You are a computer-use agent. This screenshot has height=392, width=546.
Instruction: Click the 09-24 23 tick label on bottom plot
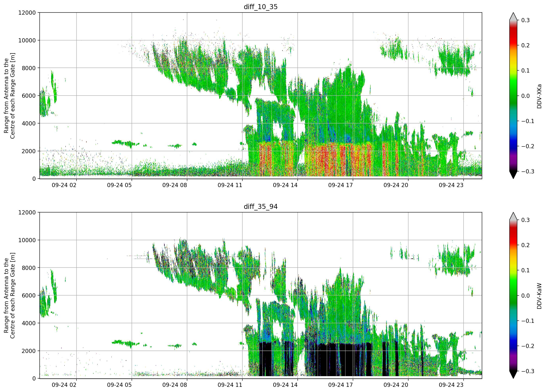[x=451, y=385]
